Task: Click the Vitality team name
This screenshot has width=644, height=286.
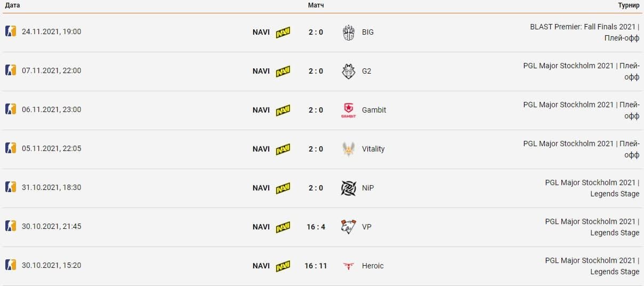Action: 373,149
